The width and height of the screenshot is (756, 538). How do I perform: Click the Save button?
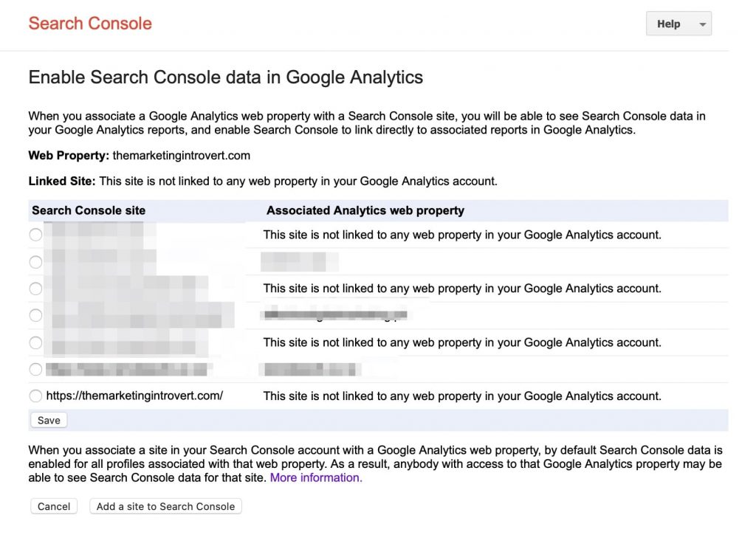coord(48,419)
